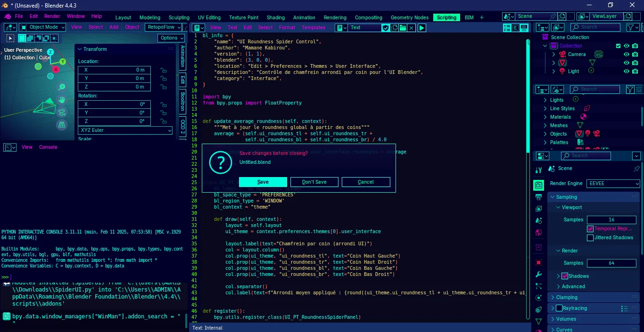
Task: Expand the Volumes panel
Action: click(x=594, y=319)
